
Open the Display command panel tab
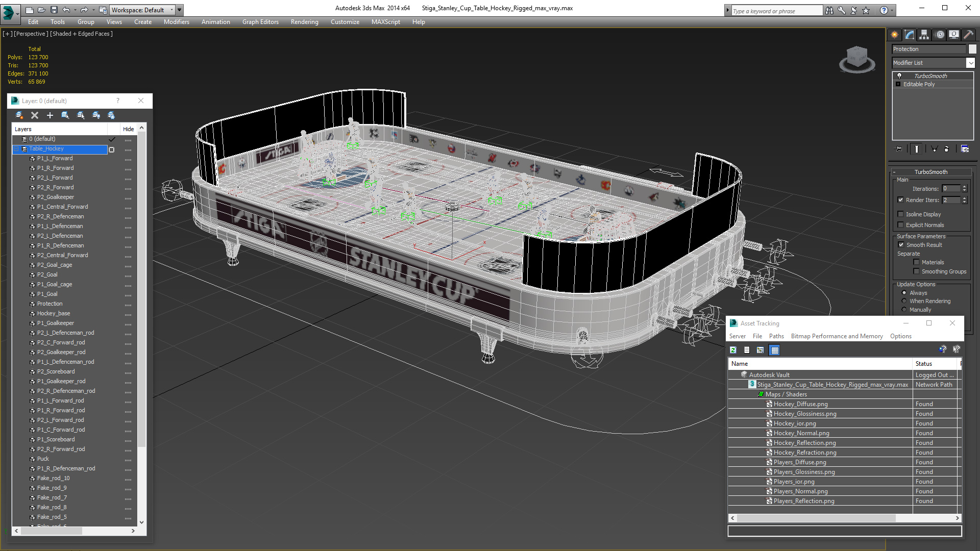[x=953, y=35]
